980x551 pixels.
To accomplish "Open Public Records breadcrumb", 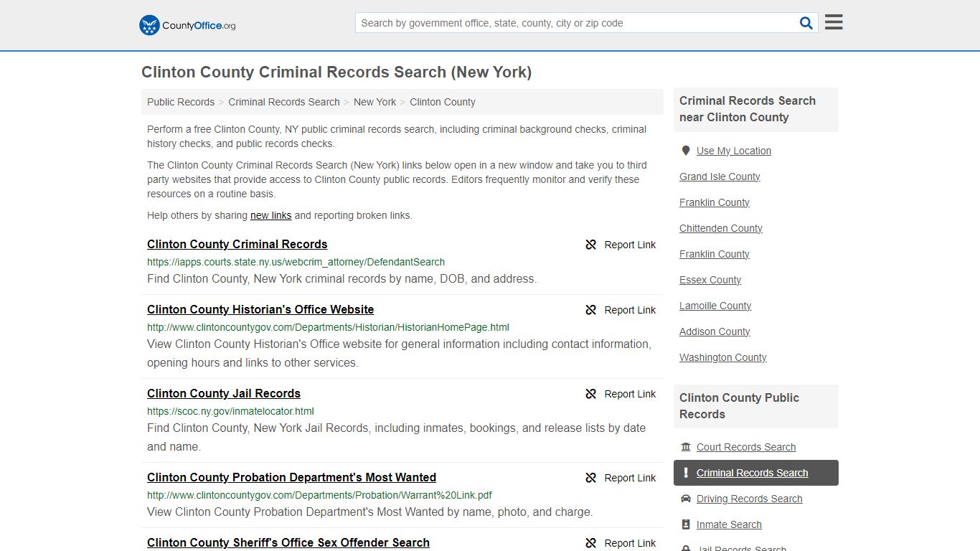I will (x=181, y=102).
